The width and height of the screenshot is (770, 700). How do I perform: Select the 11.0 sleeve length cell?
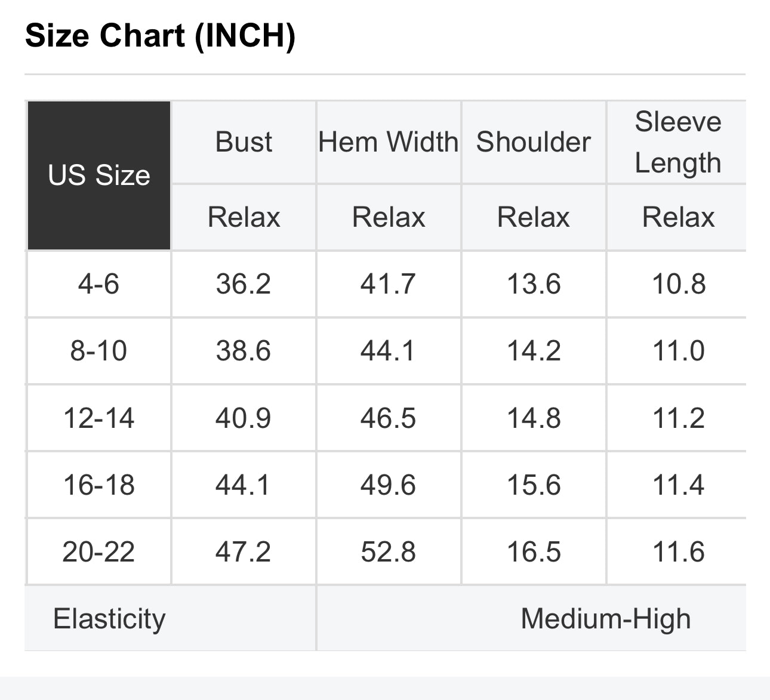coord(678,350)
